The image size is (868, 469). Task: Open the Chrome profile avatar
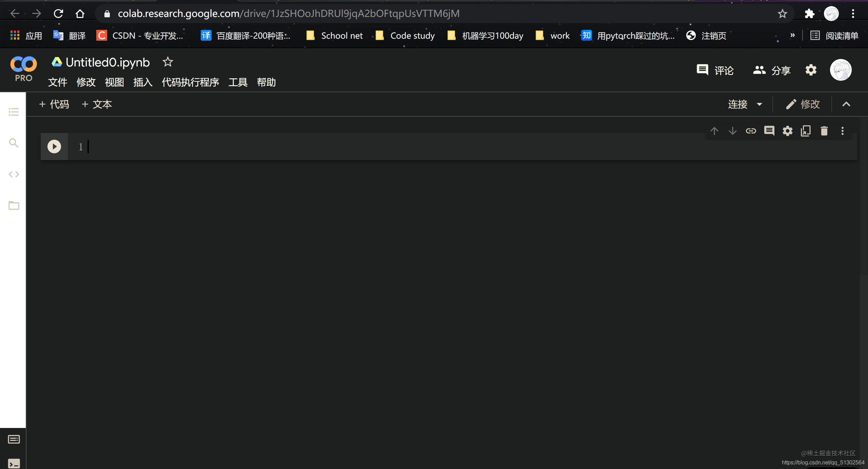click(x=831, y=14)
